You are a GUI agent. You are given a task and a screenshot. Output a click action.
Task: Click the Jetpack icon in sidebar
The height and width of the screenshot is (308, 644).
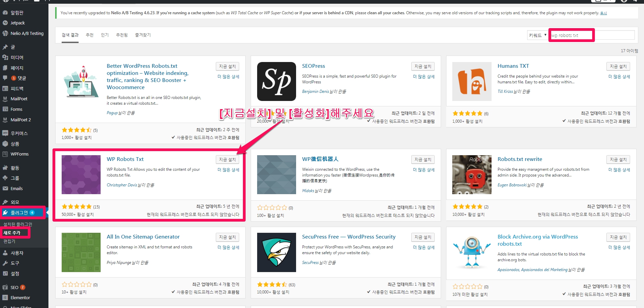(5, 23)
